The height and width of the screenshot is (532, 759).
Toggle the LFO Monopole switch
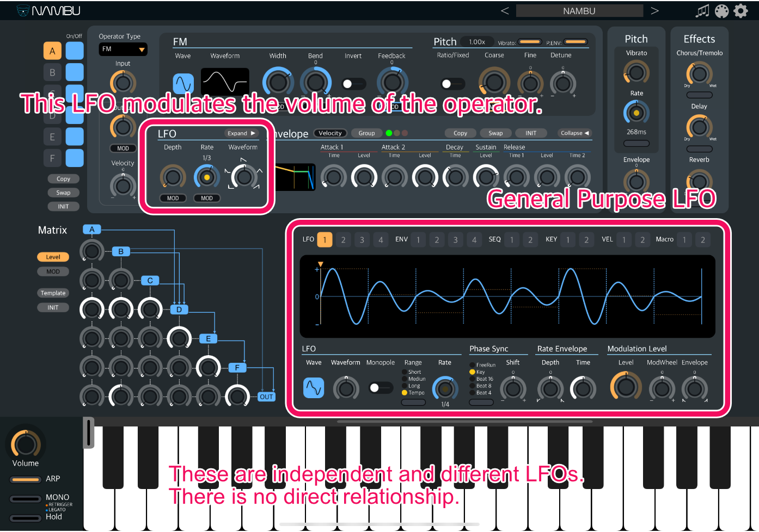click(380, 388)
